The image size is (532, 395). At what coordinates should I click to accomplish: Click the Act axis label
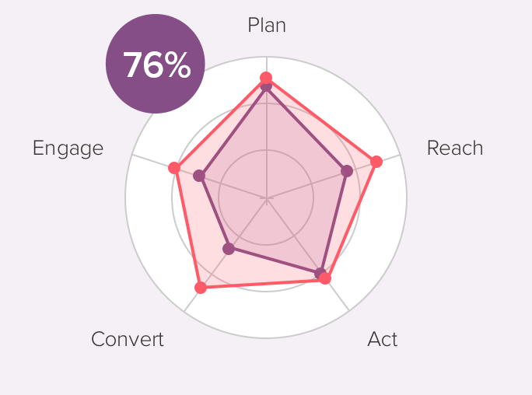[383, 339]
